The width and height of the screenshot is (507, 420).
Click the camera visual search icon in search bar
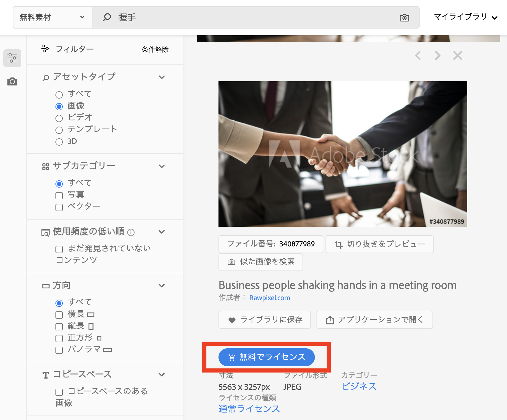(x=404, y=18)
